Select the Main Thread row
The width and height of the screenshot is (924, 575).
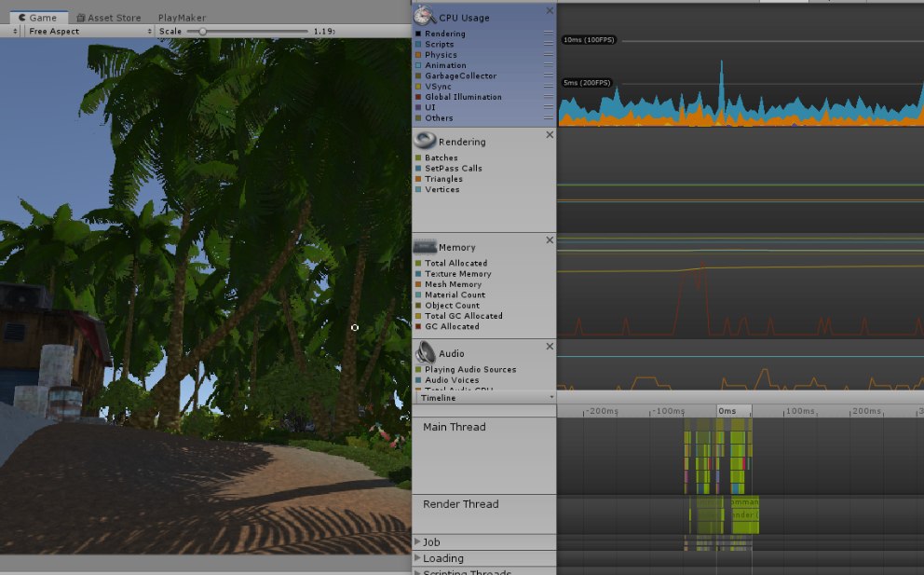(x=484, y=456)
